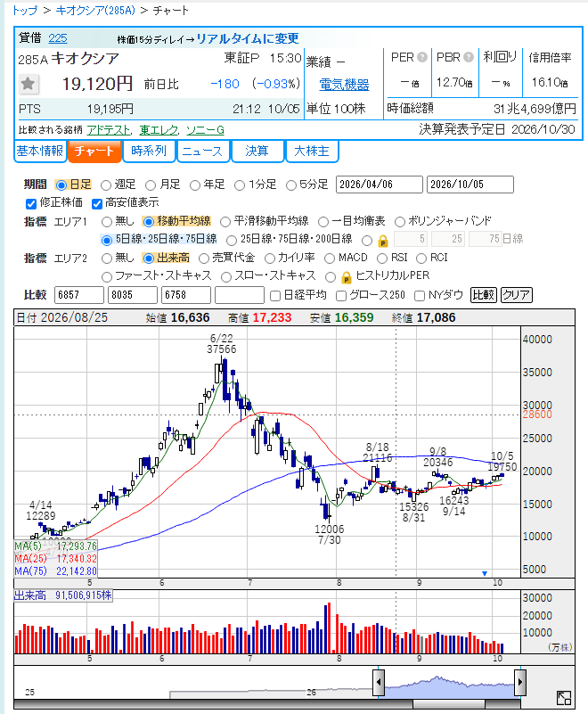Enable NYダウ comparison checkbox
The image size is (588, 714).
tap(420, 296)
